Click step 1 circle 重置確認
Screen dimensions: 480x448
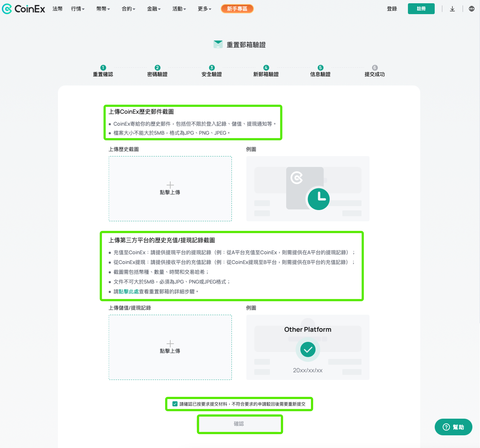tap(103, 68)
